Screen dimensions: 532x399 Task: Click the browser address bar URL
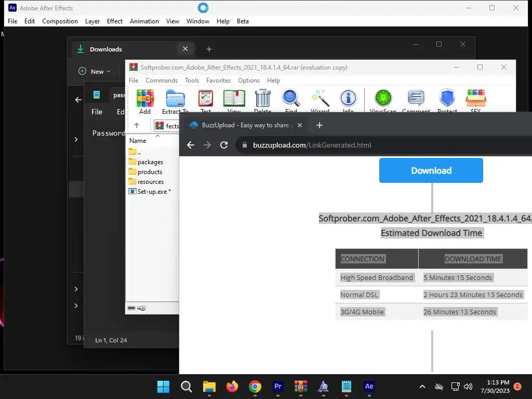point(312,145)
